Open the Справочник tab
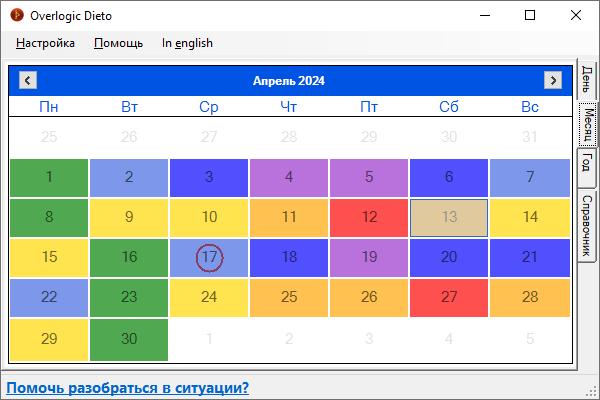 (x=587, y=226)
